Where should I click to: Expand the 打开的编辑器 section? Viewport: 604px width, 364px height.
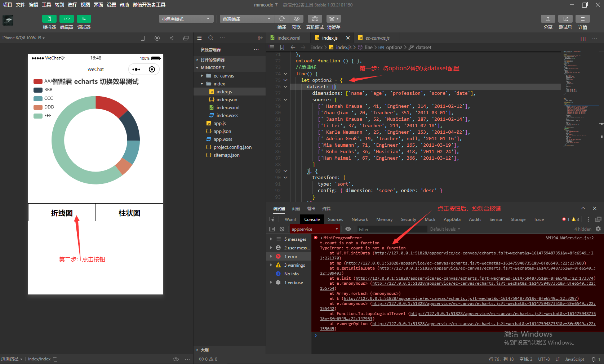(x=230, y=60)
